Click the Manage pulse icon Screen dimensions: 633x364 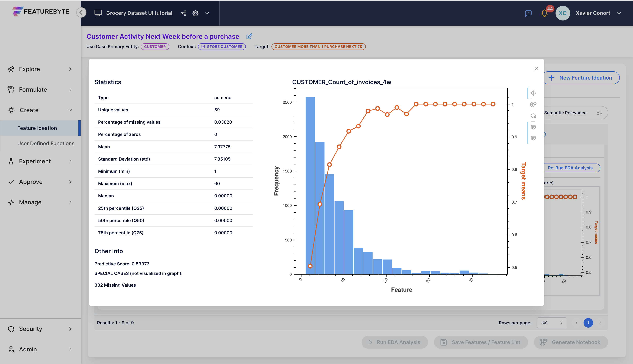click(11, 202)
